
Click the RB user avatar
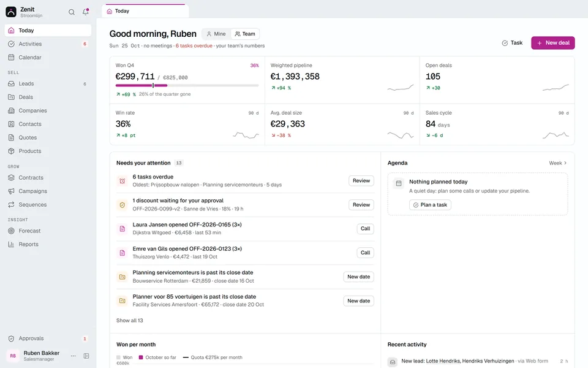(13, 356)
